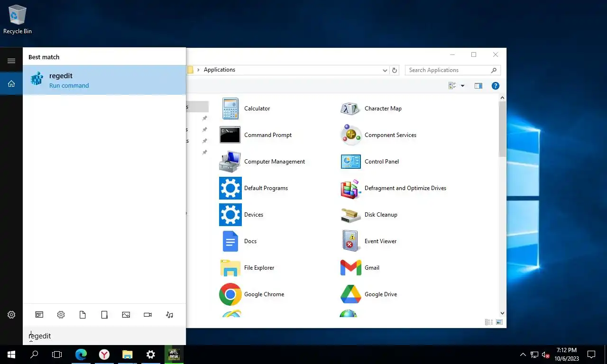Expand the search panel hamburger menu
Image resolution: width=607 pixels, height=364 pixels.
(x=11, y=61)
